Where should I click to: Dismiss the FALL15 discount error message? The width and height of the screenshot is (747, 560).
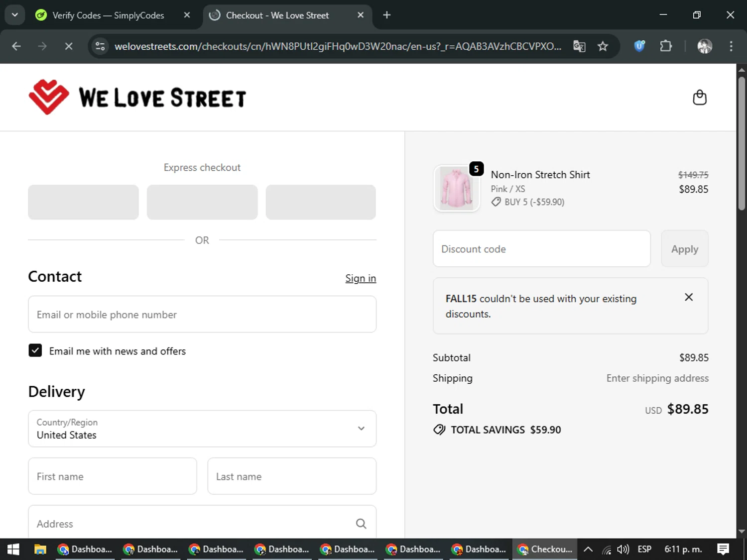(x=689, y=297)
